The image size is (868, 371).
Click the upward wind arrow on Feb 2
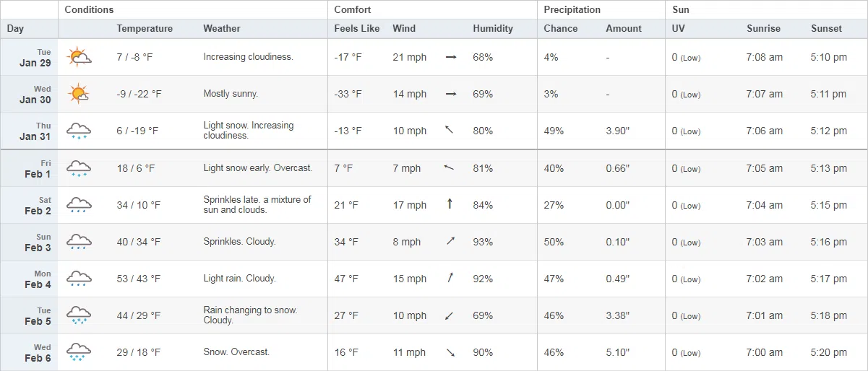[450, 204]
